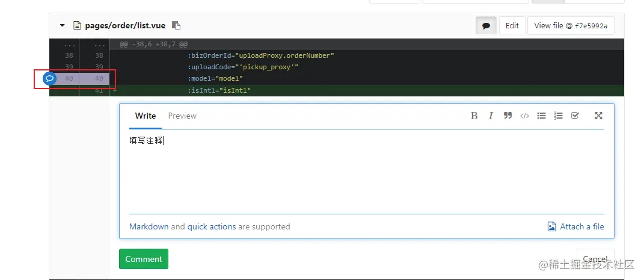Add a numbered list to comment
644x280 pixels.
pyautogui.click(x=558, y=116)
